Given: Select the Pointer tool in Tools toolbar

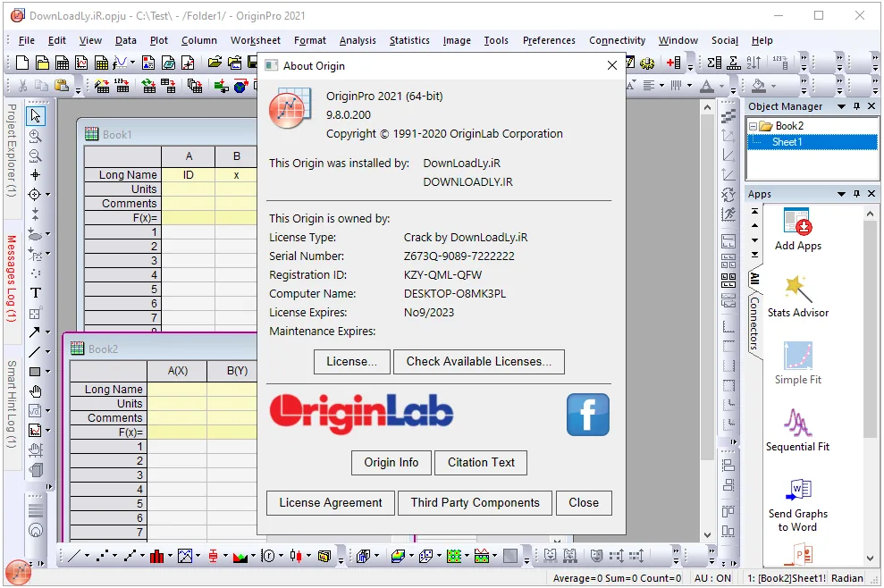Looking at the screenshot, I should [x=36, y=116].
